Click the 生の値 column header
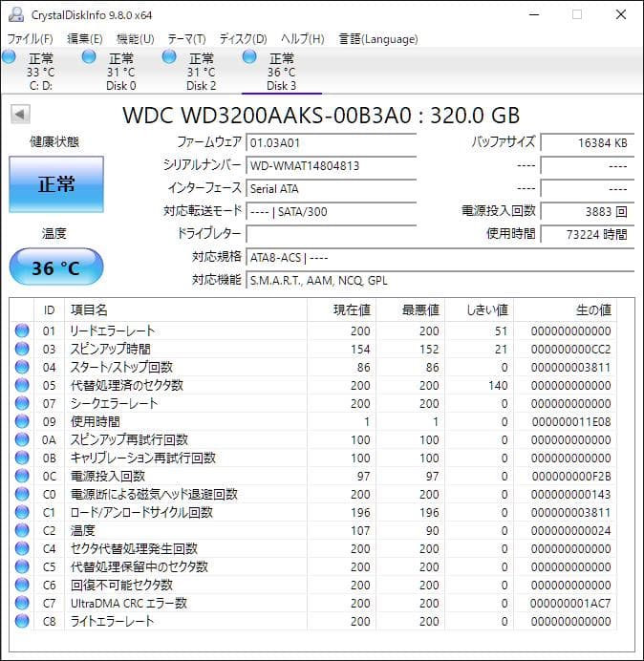 click(565, 310)
